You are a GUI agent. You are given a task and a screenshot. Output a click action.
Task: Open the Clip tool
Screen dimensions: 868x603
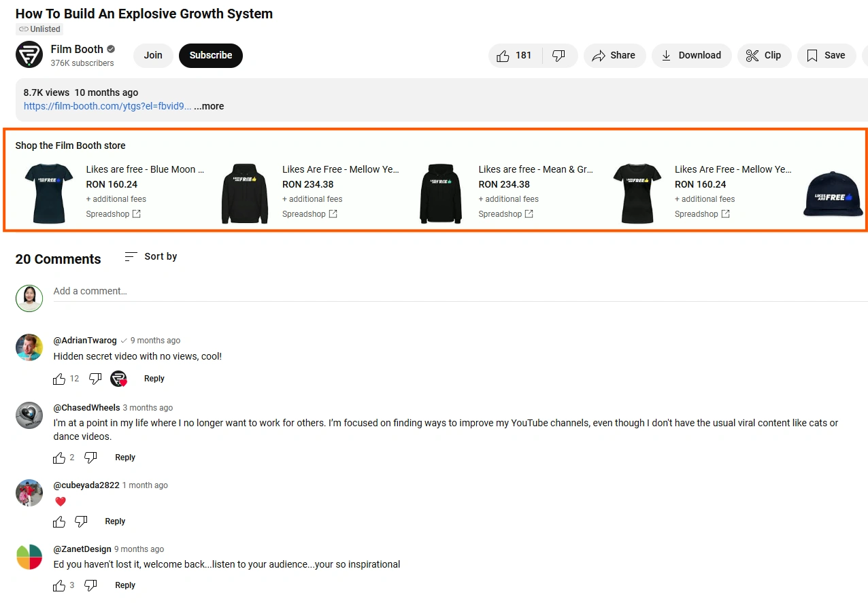(764, 56)
